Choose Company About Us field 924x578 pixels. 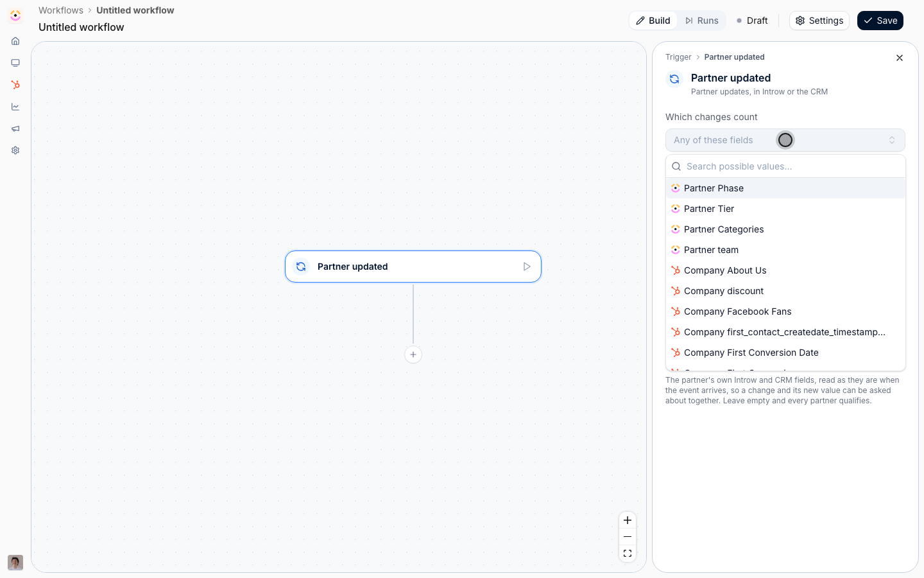pos(785,270)
